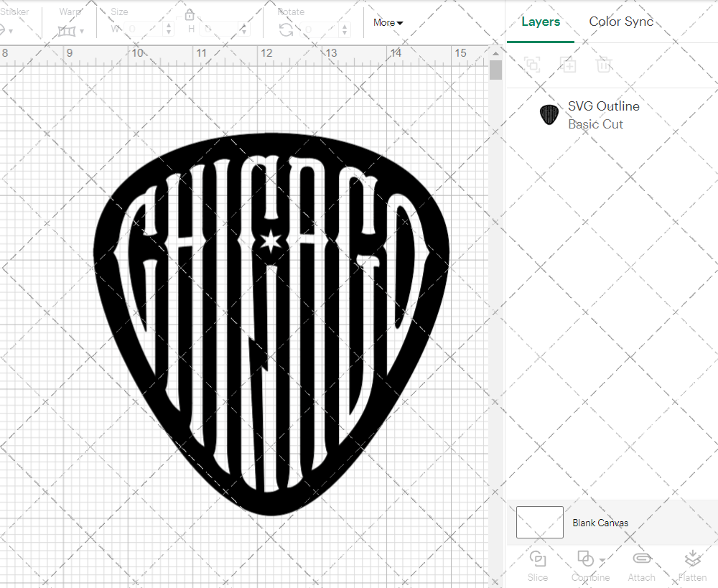Select the SVG Outline layer
The height and width of the screenshot is (588, 718).
click(603, 115)
